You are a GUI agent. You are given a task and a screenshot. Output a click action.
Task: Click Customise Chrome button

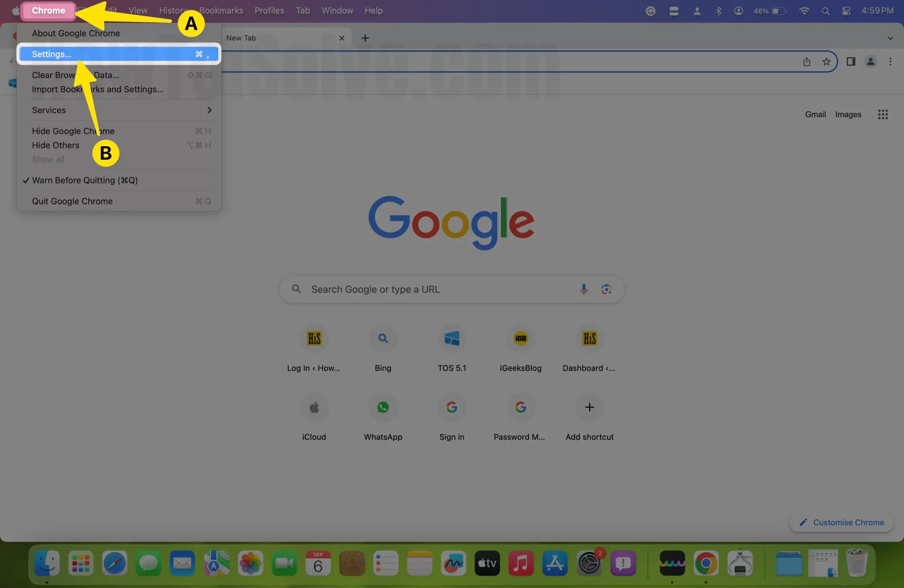pyautogui.click(x=841, y=523)
